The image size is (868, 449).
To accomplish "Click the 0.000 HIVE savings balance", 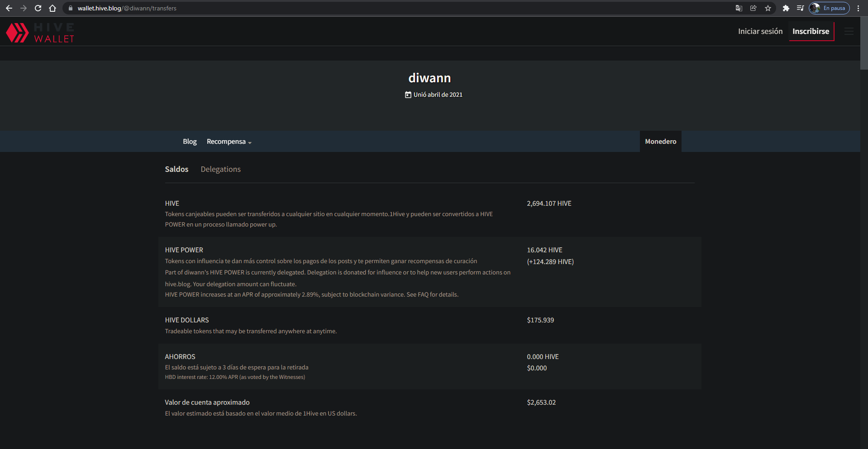I will (543, 357).
